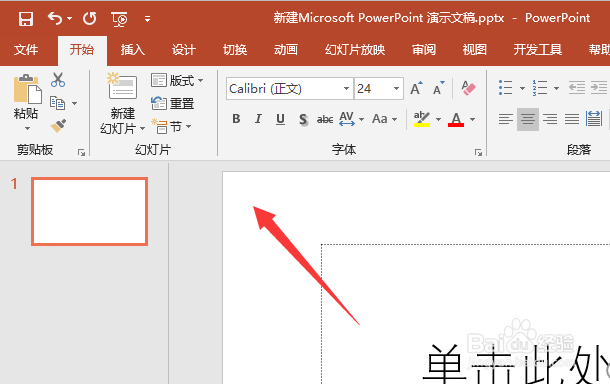Viewport: 610px width, 384px height.
Task: Start slideshow from beginning in quick access toolbar
Action: (119, 19)
